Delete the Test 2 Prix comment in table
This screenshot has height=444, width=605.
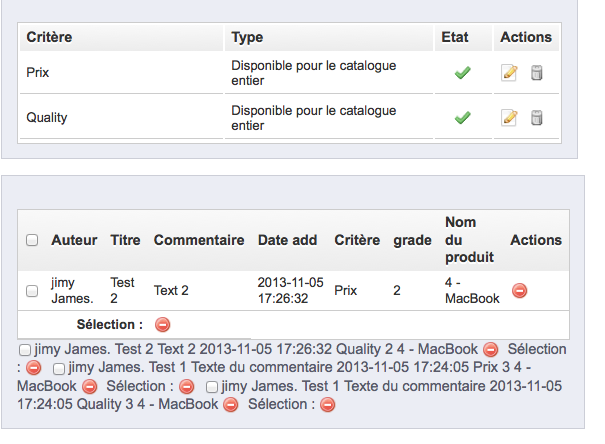click(x=519, y=291)
